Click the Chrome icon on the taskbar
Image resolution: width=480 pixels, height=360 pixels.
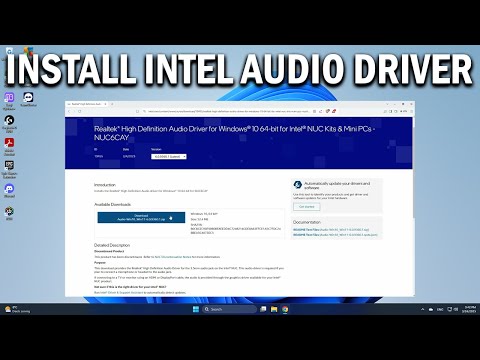285,309
